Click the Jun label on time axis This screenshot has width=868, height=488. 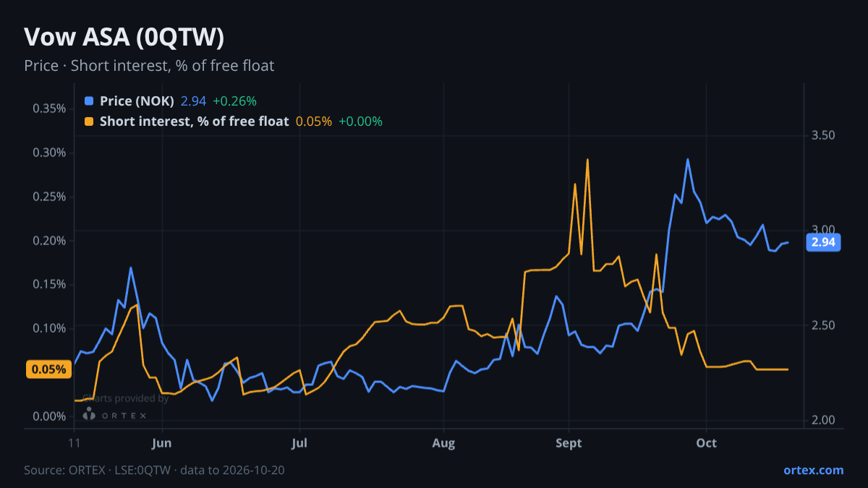pos(162,442)
